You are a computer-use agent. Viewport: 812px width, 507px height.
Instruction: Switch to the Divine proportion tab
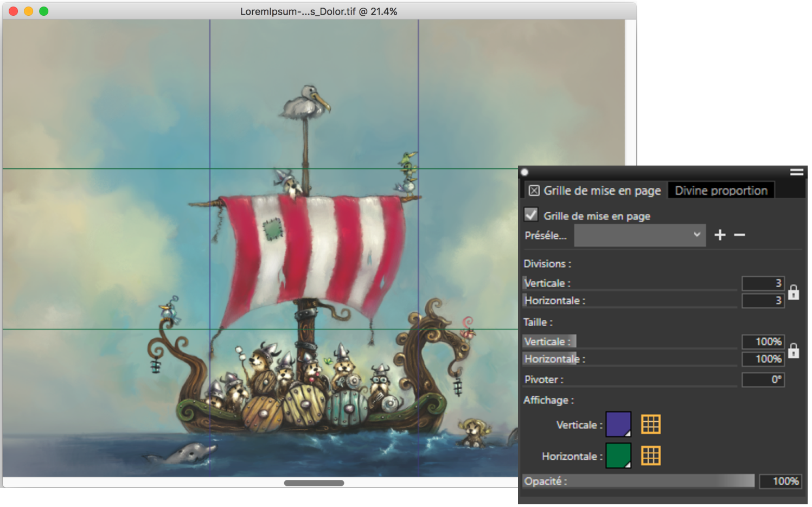721,191
